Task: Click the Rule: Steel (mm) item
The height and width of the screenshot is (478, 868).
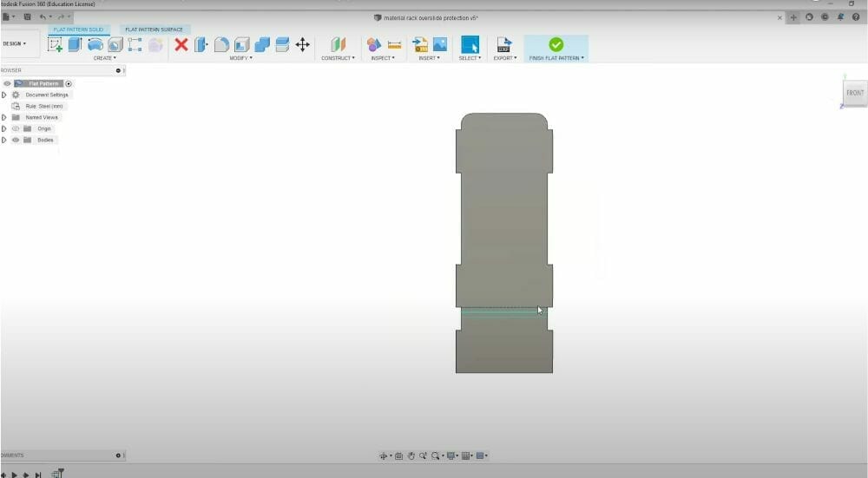Action: (43, 106)
